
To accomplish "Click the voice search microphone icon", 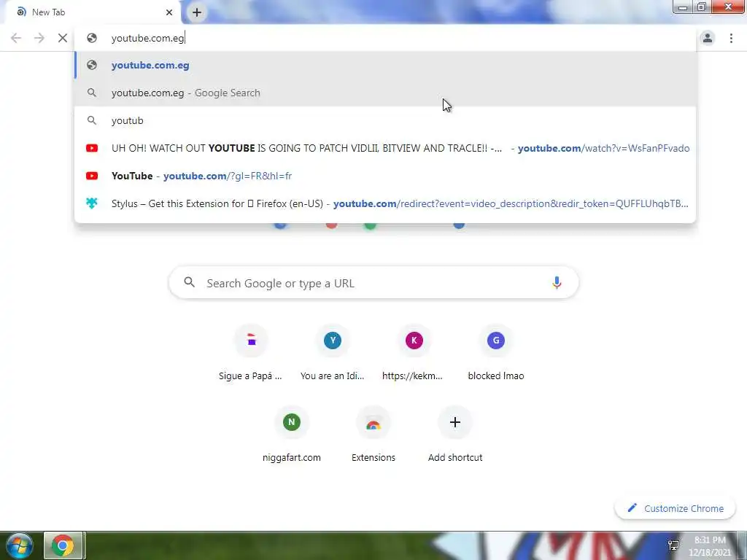I will pos(556,283).
